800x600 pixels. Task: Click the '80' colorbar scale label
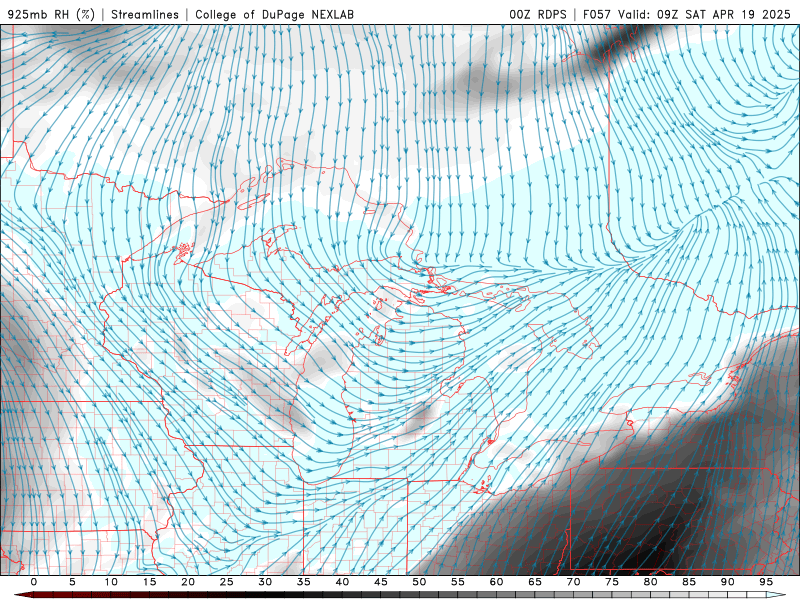click(x=651, y=582)
